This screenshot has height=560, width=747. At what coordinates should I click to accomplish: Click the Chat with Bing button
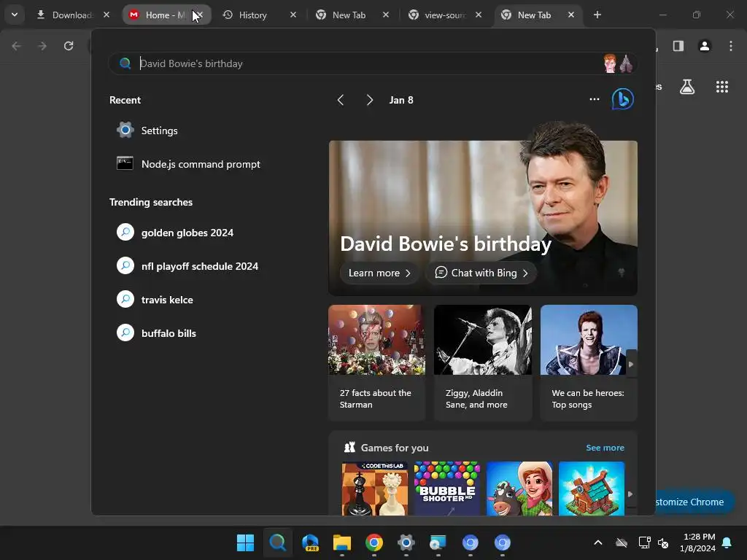(x=481, y=273)
